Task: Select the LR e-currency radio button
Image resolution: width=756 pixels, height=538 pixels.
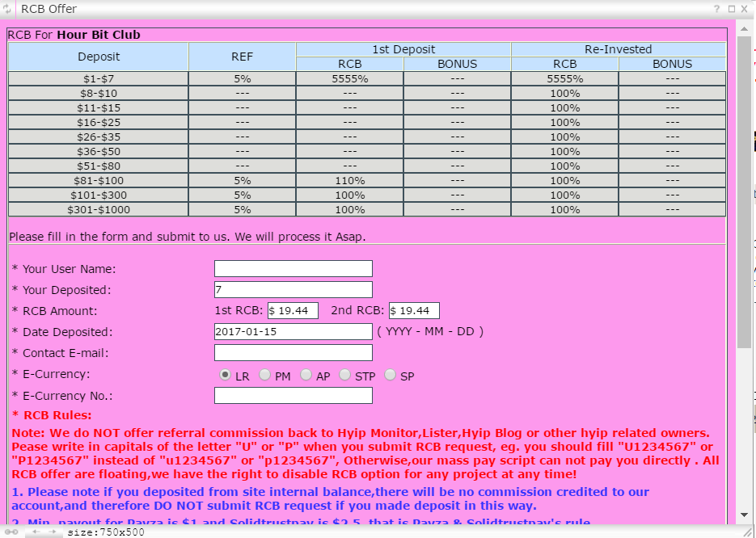Action: pyautogui.click(x=225, y=375)
